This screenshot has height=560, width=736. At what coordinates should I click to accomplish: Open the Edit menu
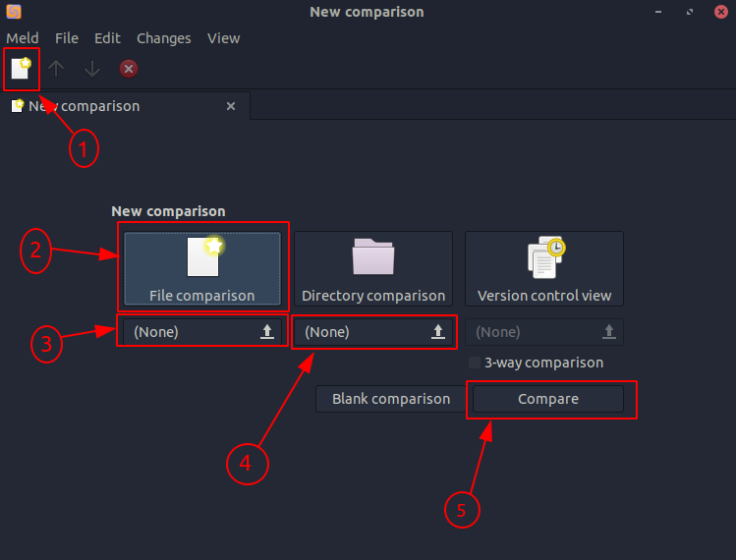pos(107,38)
